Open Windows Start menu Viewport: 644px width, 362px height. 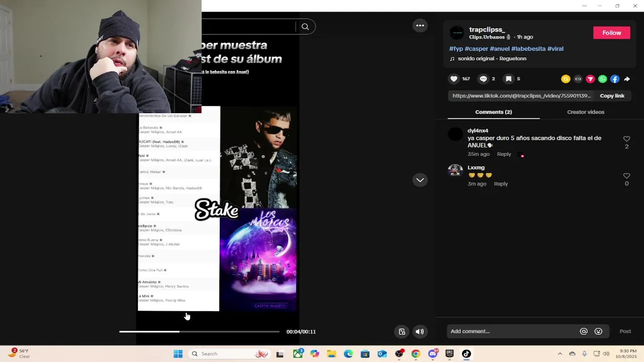[x=178, y=354]
